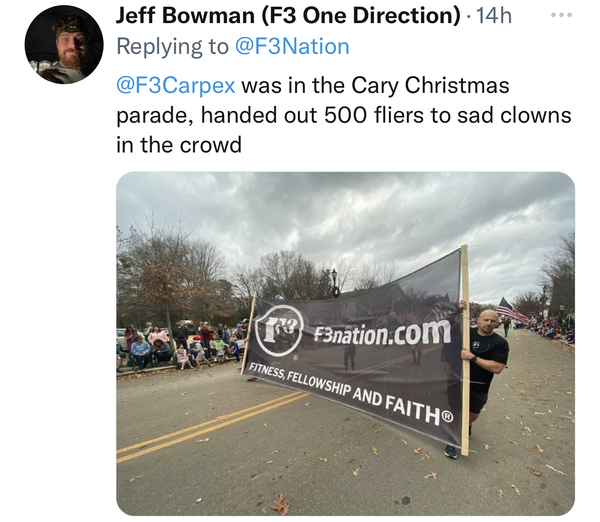
Task: Click the double yellow road lines in photo
Action: tap(210, 425)
